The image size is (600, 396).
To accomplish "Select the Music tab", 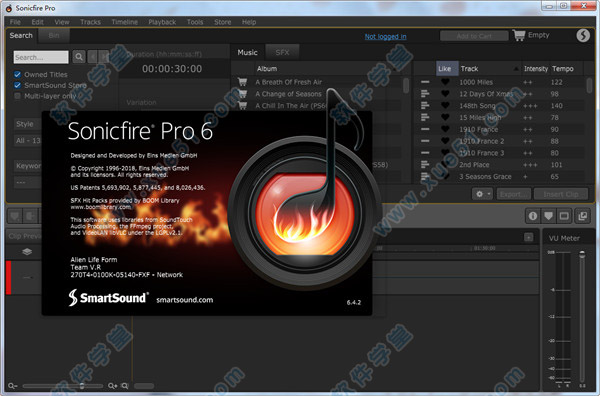I will click(x=247, y=52).
